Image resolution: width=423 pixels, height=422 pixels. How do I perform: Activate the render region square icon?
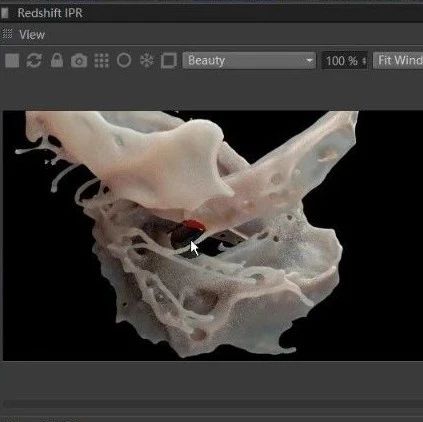(x=169, y=61)
